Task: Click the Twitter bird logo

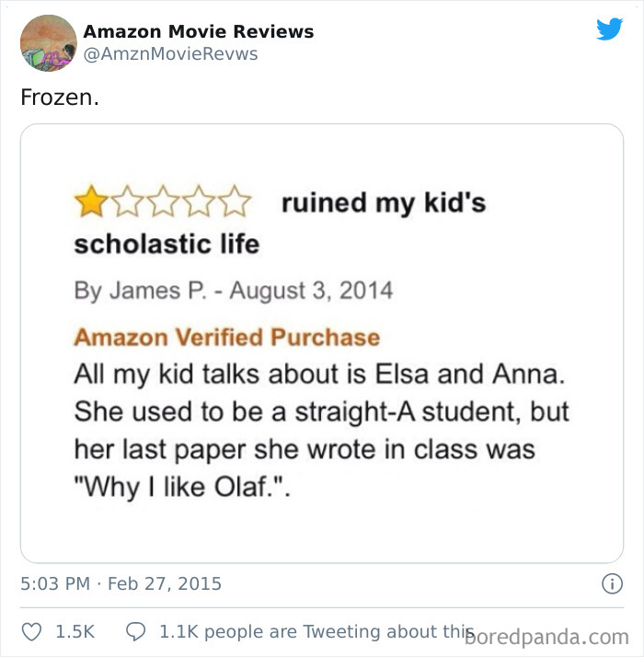Action: (609, 30)
